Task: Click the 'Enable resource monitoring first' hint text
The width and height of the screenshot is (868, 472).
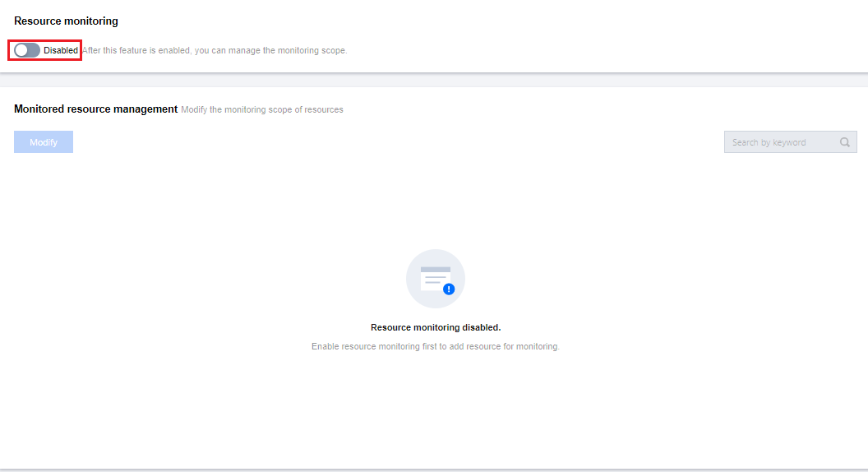Action: [x=436, y=346]
